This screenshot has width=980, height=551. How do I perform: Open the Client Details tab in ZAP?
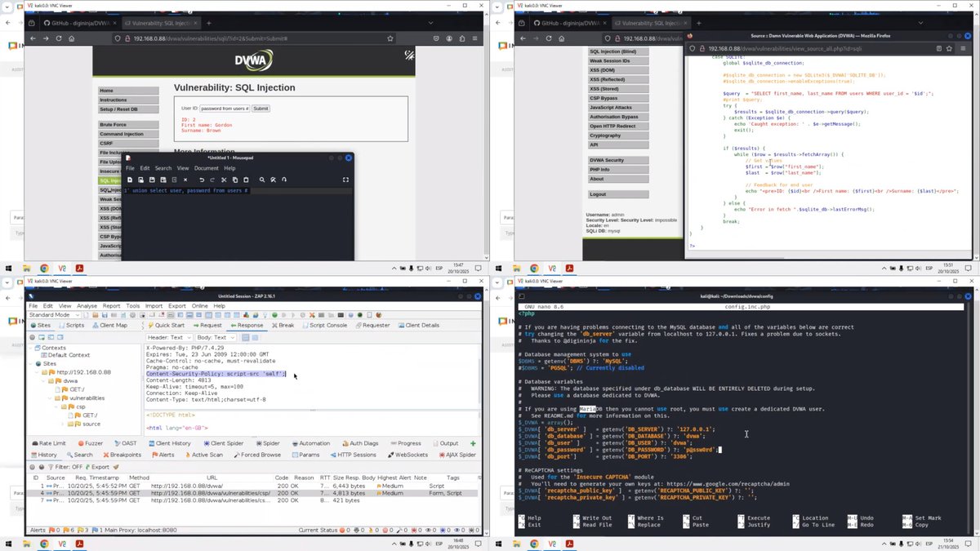point(419,325)
